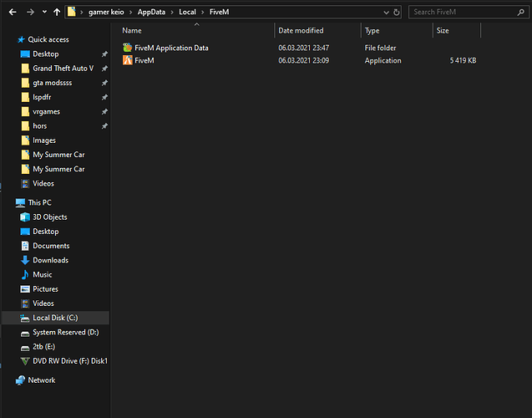Click 'FiveM Application Data' file name
This screenshot has height=418, width=532.
(x=171, y=48)
